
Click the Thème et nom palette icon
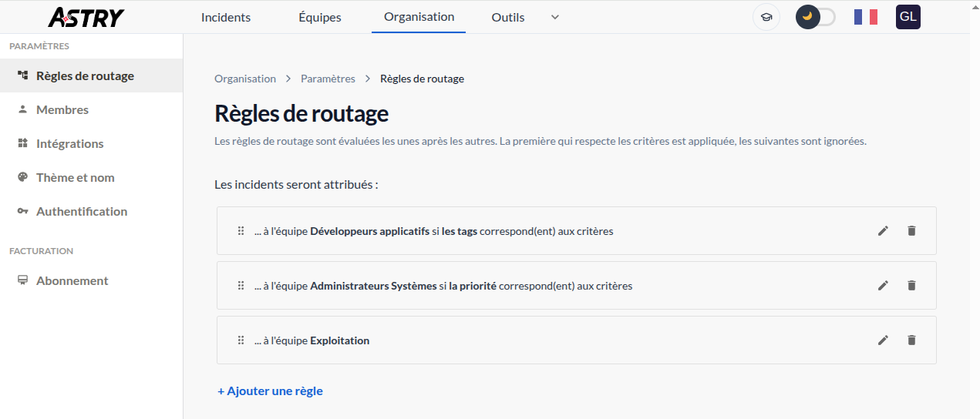(22, 177)
